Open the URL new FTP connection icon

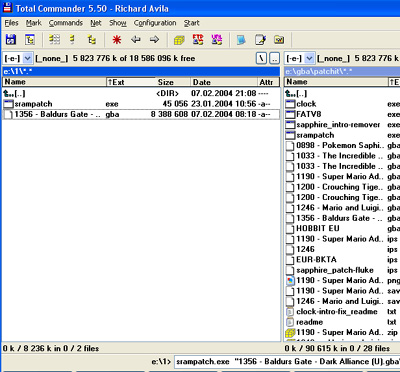coord(217,40)
